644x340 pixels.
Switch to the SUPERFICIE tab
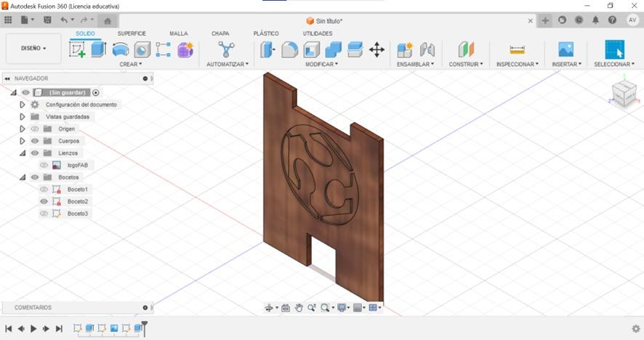[x=132, y=33]
